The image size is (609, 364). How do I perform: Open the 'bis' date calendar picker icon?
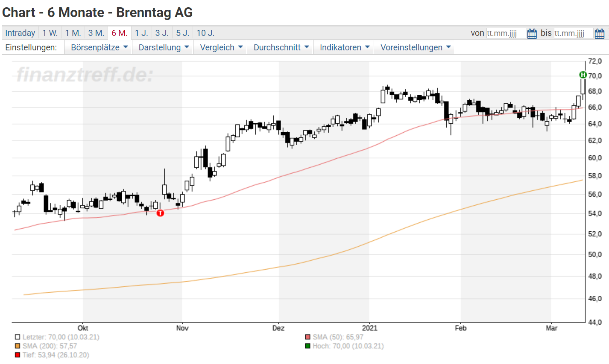[599, 33]
